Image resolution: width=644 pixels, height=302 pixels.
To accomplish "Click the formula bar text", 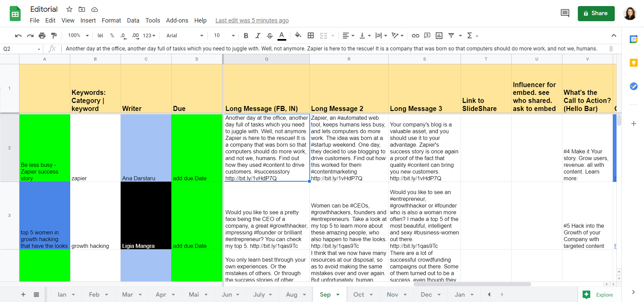I will click(331, 49).
